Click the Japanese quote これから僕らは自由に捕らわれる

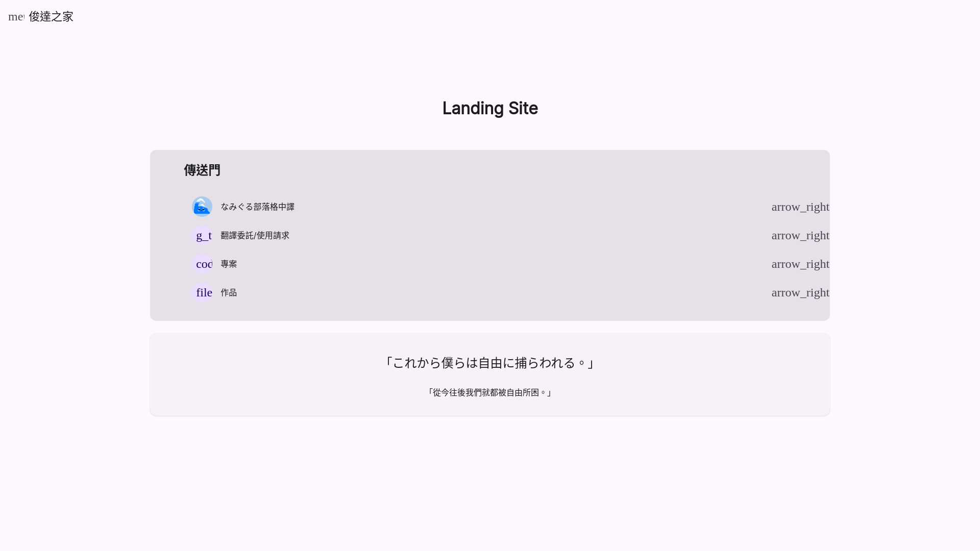pos(490,363)
